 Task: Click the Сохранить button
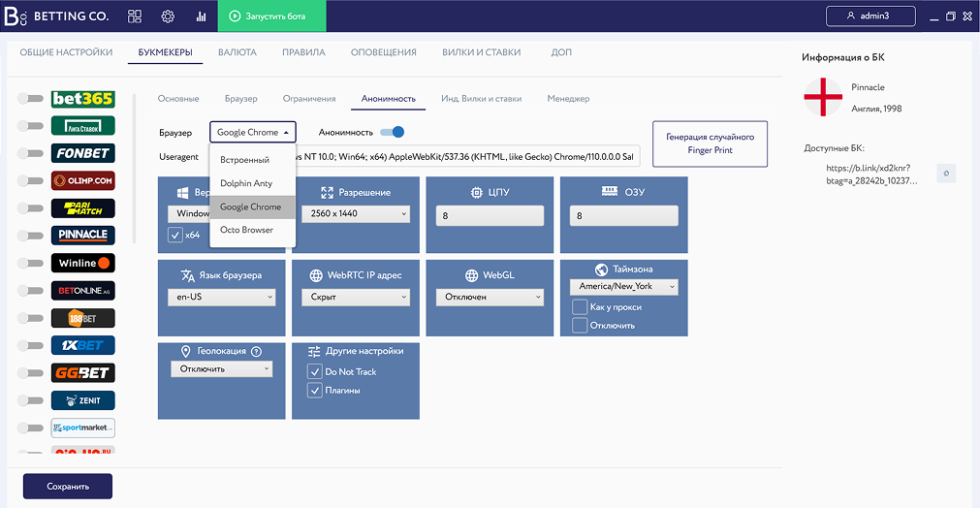68,487
